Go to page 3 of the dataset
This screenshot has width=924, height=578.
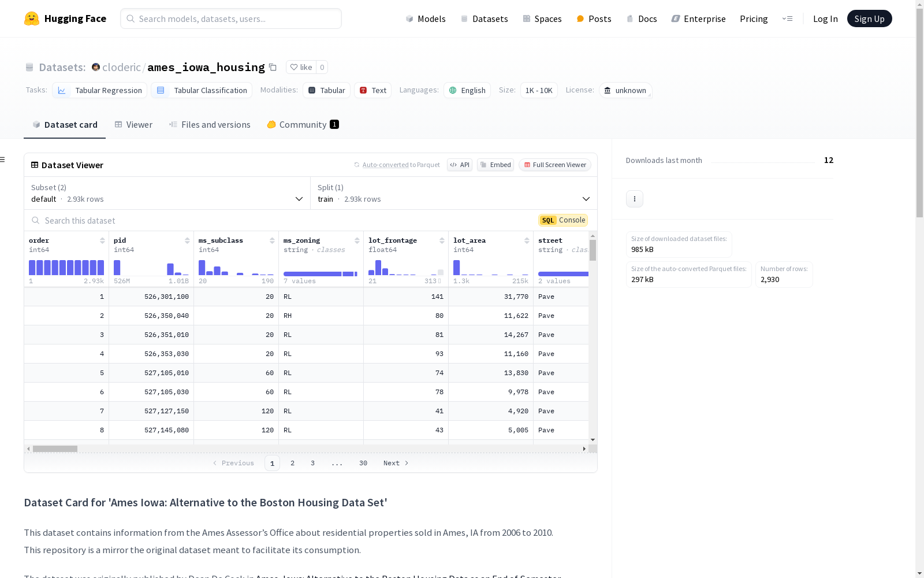pyautogui.click(x=312, y=463)
